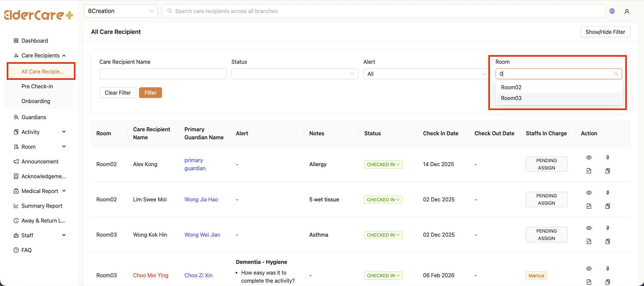Click pin icon for Choo Mei Ying
Viewport: 644px width, 286px height.
607,269
